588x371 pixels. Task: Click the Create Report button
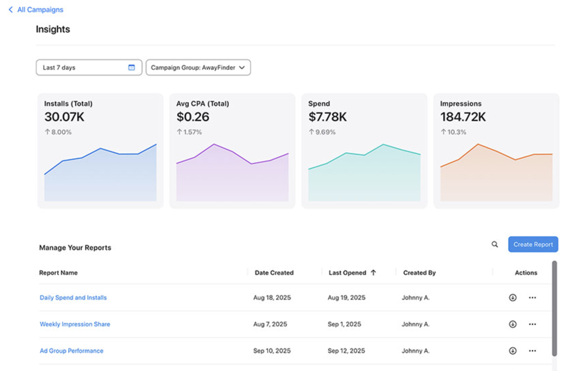[x=533, y=244]
